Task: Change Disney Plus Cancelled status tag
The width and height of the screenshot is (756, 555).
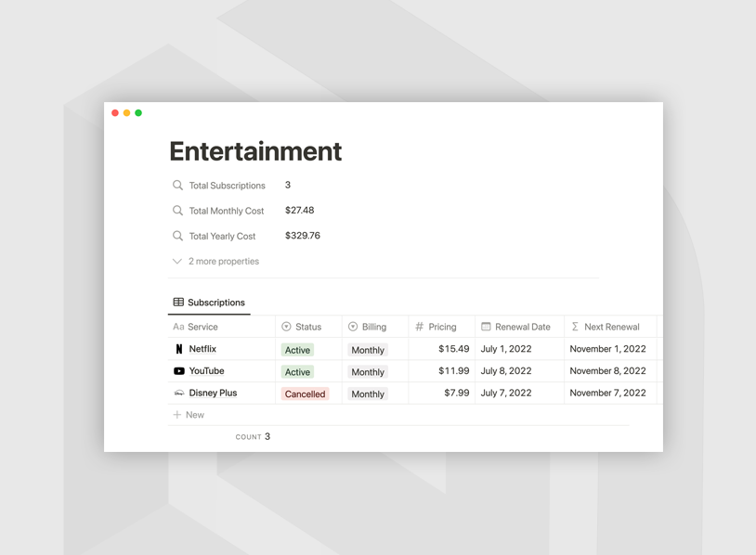Action: [305, 394]
